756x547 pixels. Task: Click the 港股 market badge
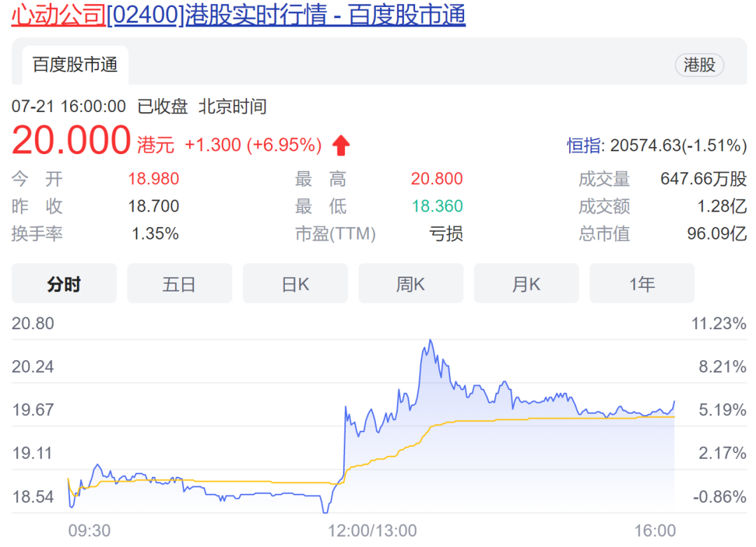[699, 65]
